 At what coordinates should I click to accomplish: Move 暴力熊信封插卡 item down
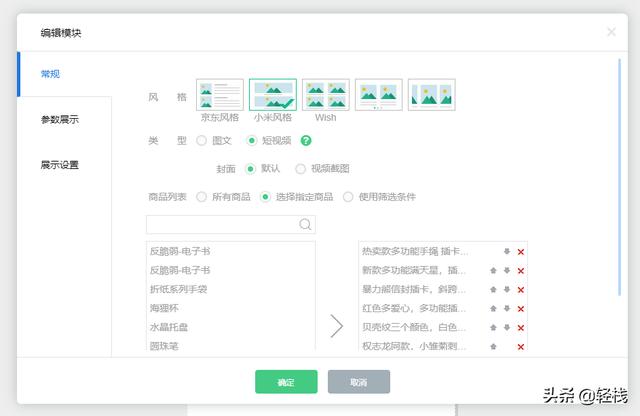coord(507,289)
